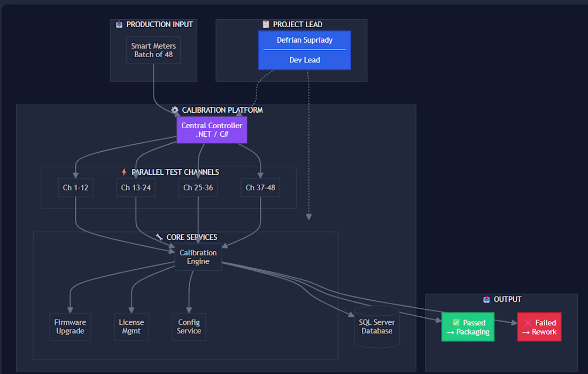Screen dimensions: 588x374
Task: Click the PRODUCTION INPUT group label
Action: click(x=160, y=25)
